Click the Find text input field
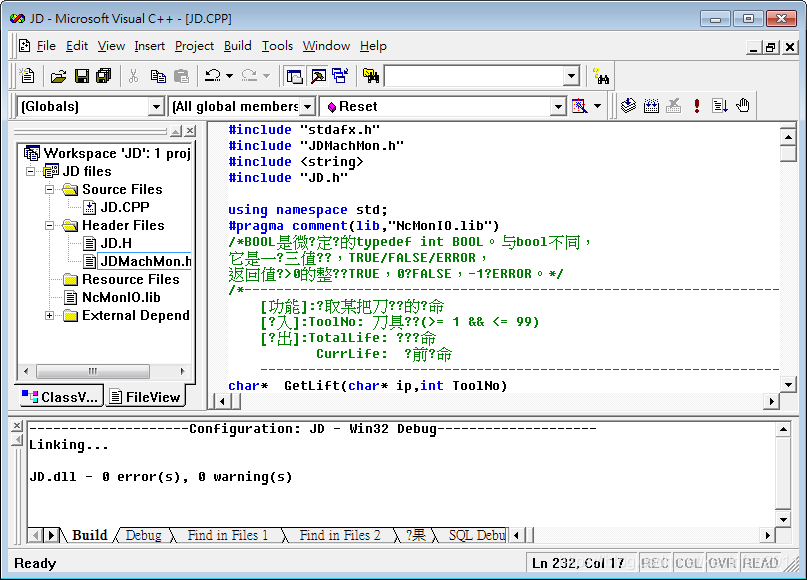Viewport: 807px width, 580px height. point(474,76)
